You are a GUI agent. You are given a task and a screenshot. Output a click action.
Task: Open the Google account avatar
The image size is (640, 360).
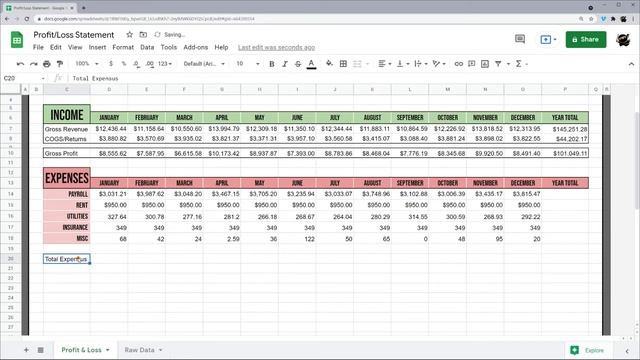pos(623,40)
